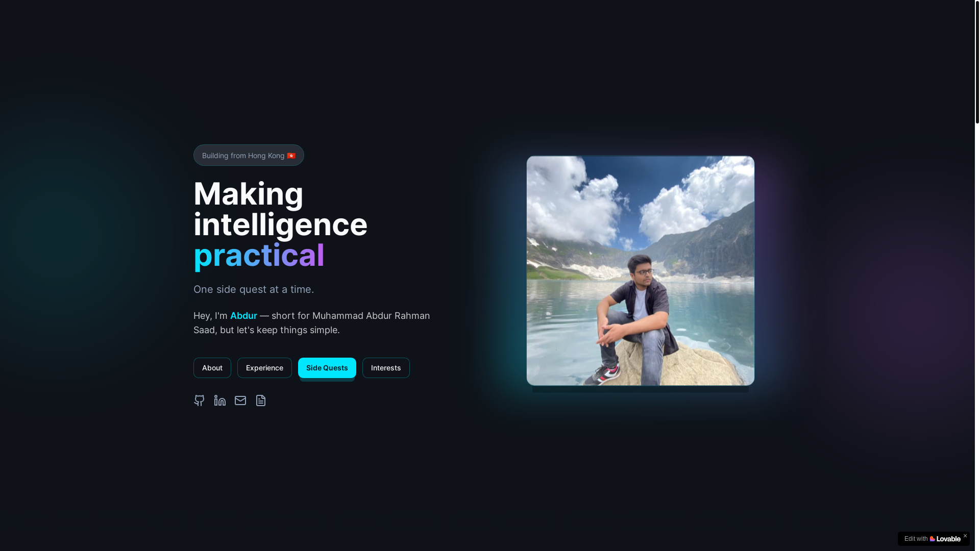Go to the About section
Image resolution: width=980 pixels, height=551 pixels.
coord(212,368)
